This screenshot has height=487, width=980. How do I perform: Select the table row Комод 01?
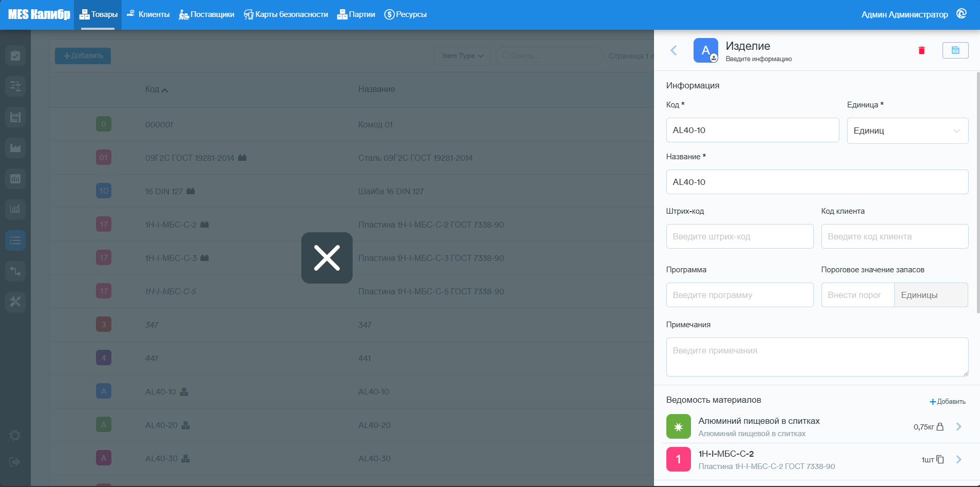(352, 124)
